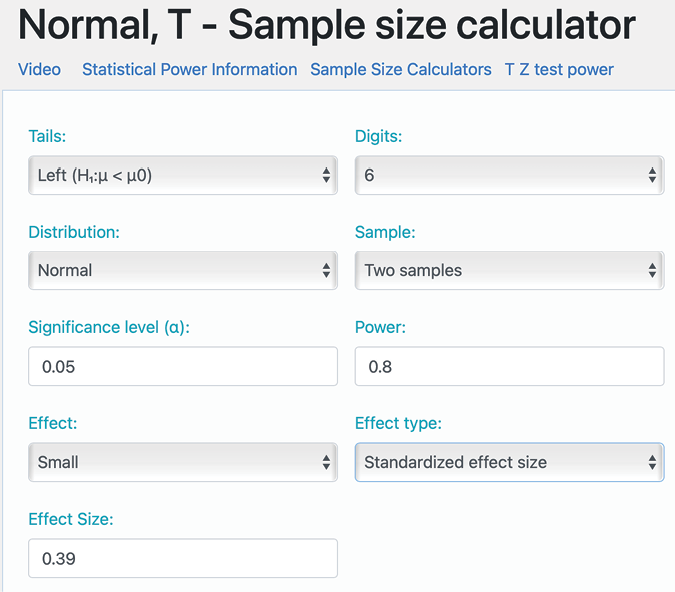Click the "Distribution:" field label
The image size is (675, 592).
74,232
